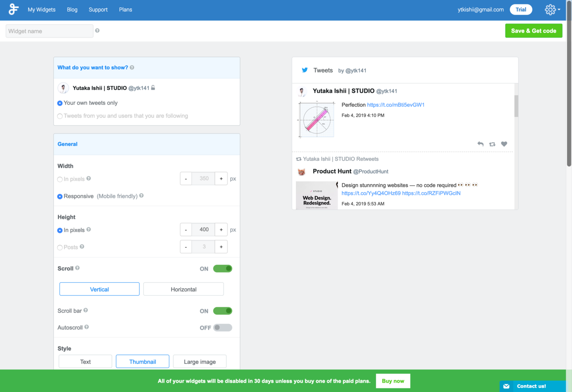The height and width of the screenshot is (392, 572).
Task: Increase Posts count with plus button
Action: (221, 246)
